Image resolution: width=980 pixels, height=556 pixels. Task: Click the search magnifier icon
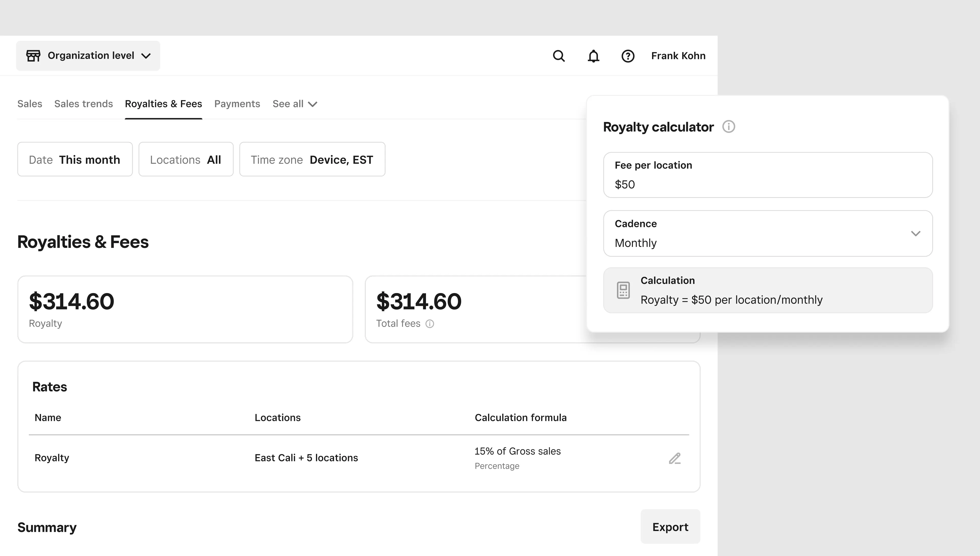[x=559, y=56]
